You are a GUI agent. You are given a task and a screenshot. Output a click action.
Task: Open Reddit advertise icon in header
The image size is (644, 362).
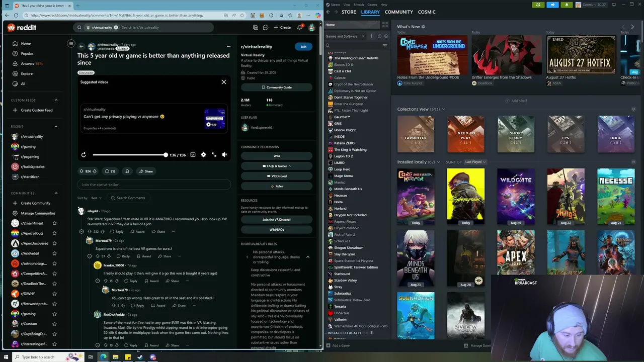coord(256,27)
